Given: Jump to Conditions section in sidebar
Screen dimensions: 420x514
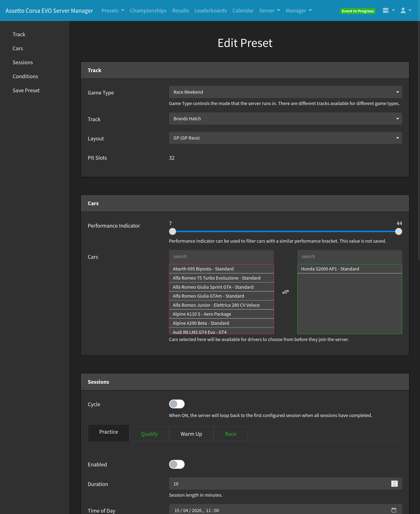Looking at the screenshot, I should click(x=25, y=77).
